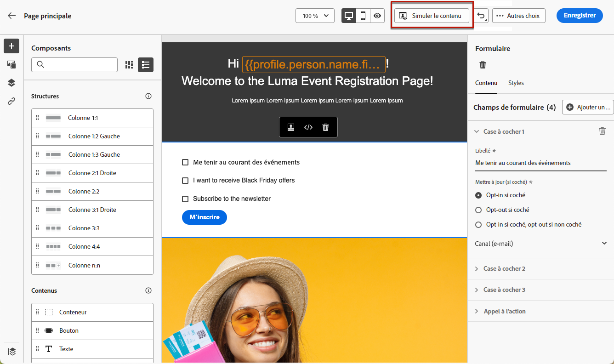Check 'I want to receive Black Friday offers'

tap(185, 181)
